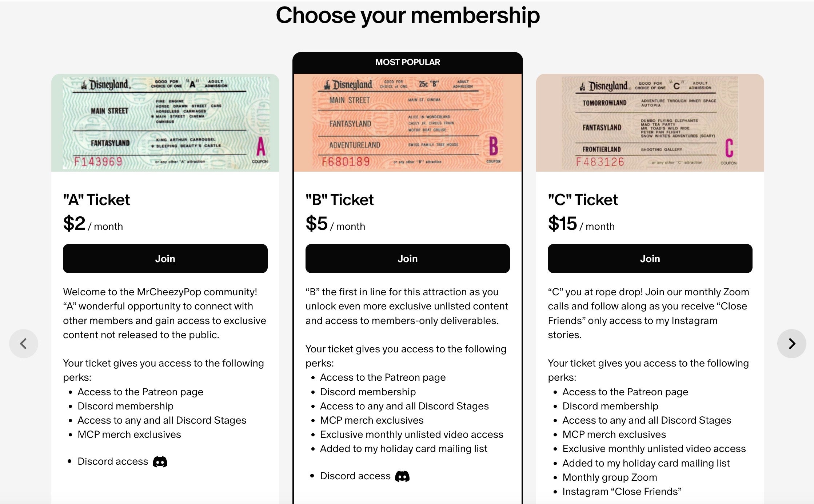The height and width of the screenshot is (504, 814).
Task: Join the $15 "C" Ticket tier
Action: click(650, 259)
